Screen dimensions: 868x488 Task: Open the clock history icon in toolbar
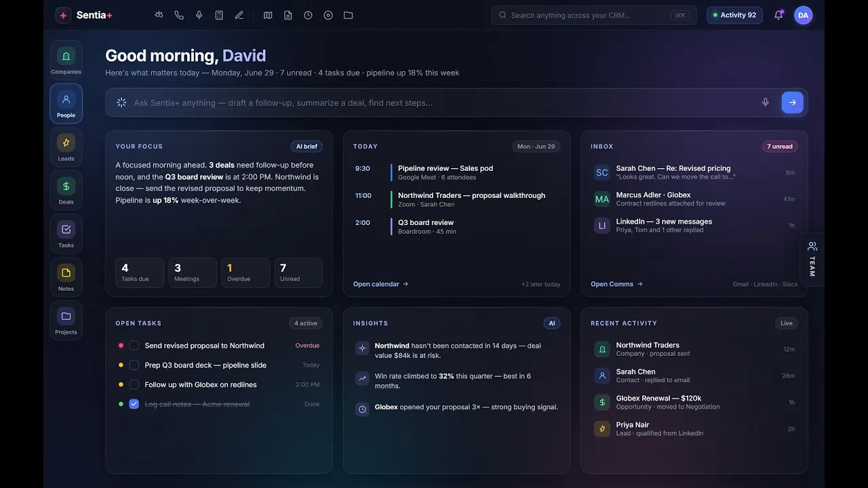pyautogui.click(x=308, y=15)
